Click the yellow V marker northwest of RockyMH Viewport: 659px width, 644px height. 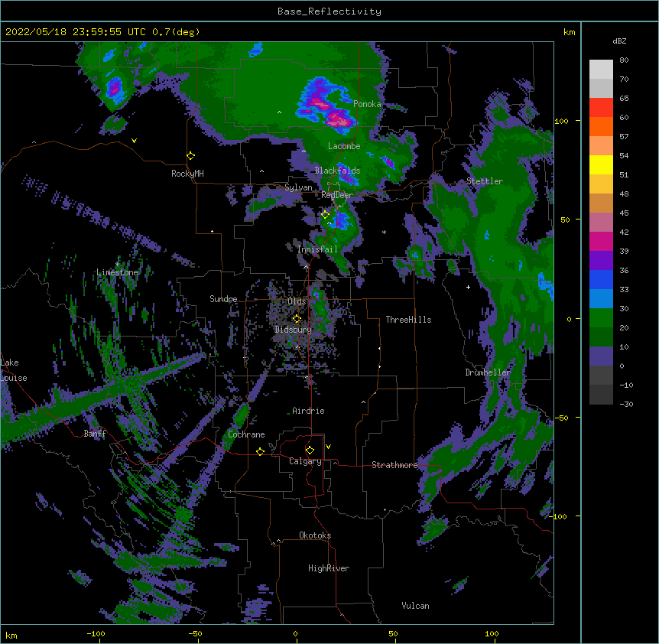coord(134,141)
